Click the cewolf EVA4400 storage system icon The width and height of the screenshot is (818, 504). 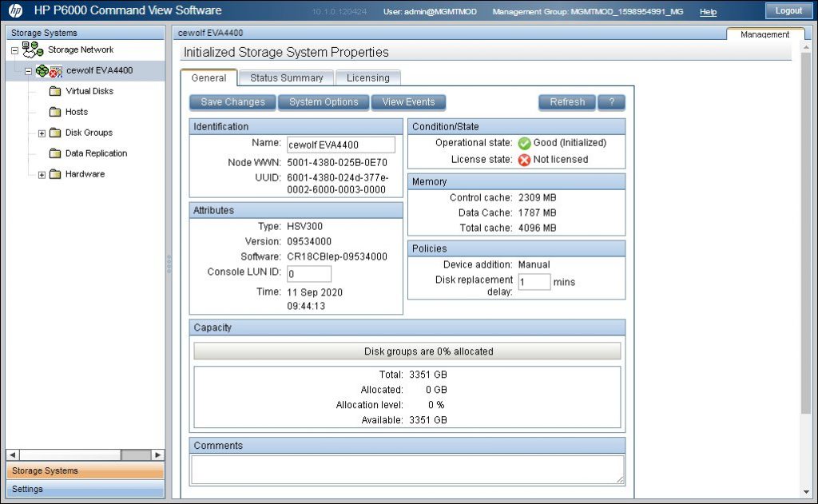click(x=49, y=71)
